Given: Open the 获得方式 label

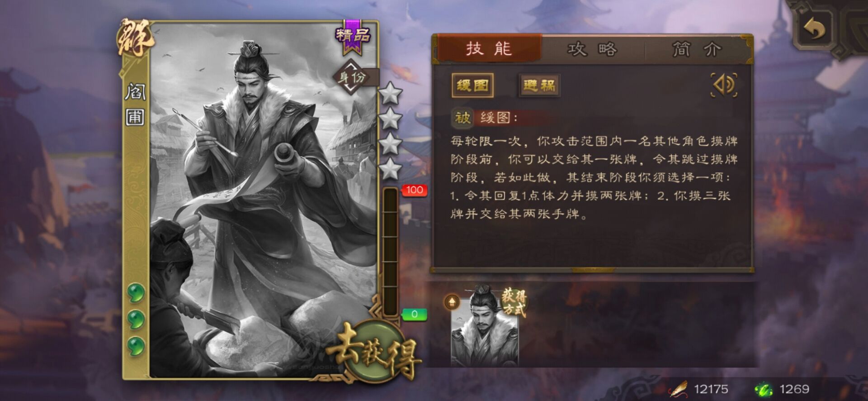Looking at the screenshot, I should tap(514, 303).
